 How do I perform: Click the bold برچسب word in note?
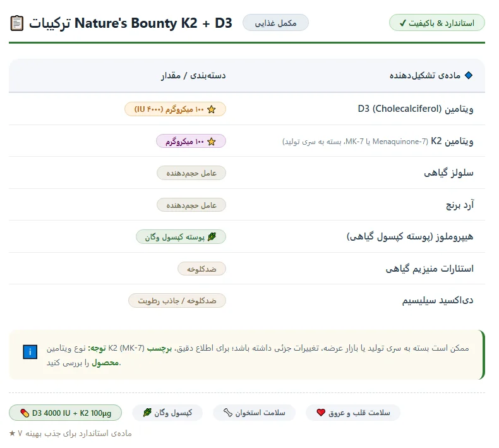(x=159, y=348)
